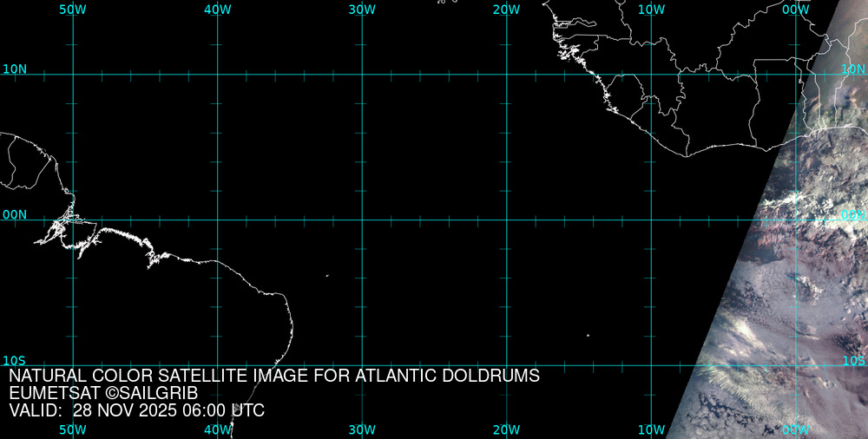868x439 pixels.
Task: Click the equator and 40W grid intersection
Action: coord(217,219)
